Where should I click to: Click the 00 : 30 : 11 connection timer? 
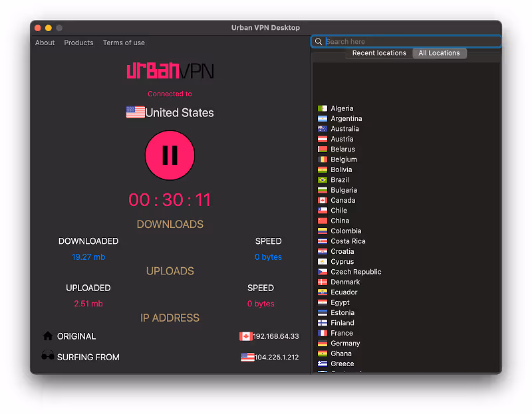pyautogui.click(x=170, y=200)
